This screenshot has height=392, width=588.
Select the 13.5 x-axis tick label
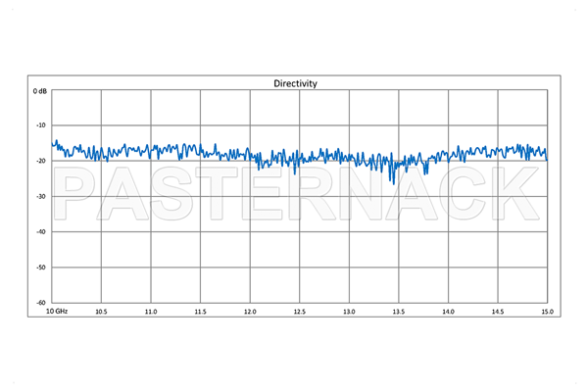click(x=398, y=312)
